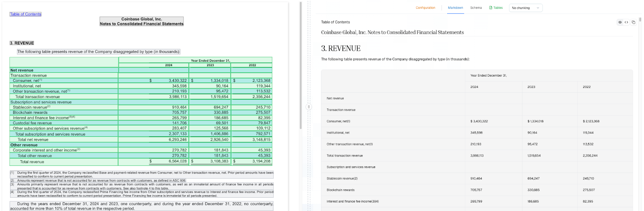
Task: Show raw markdown with the code icon
Action: pos(626,22)
